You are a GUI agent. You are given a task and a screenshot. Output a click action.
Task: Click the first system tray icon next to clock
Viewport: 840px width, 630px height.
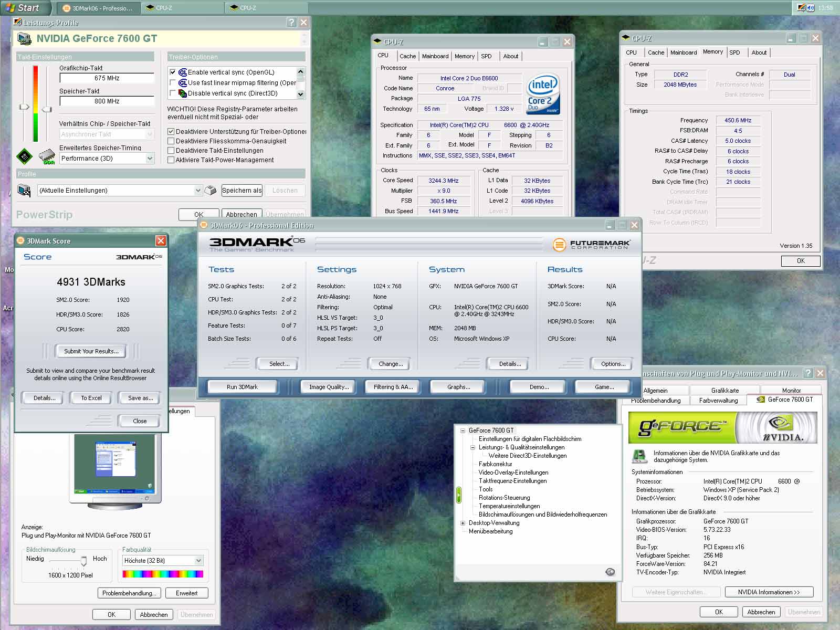801,8
